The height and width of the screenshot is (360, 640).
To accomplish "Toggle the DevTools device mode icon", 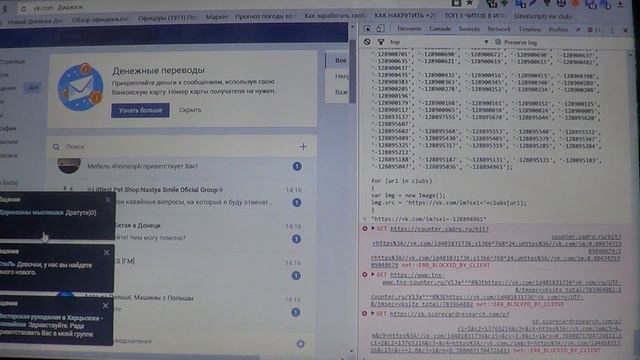I will (x=380, y=29).
